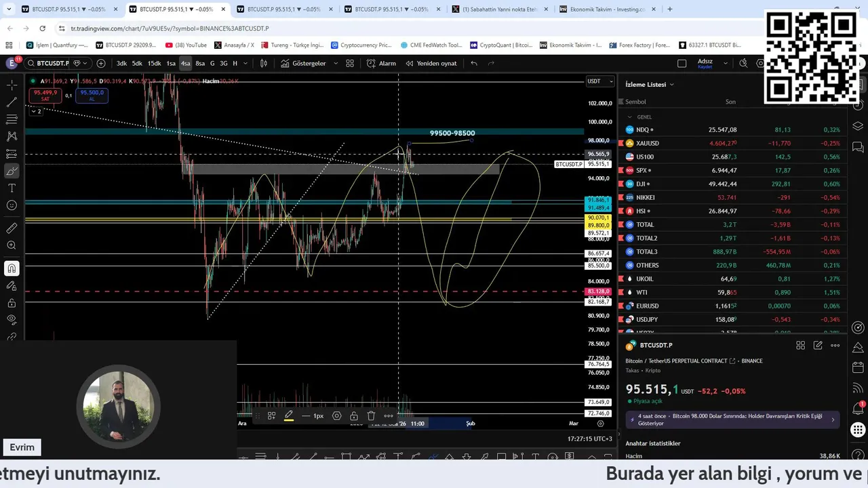Collapse the indicator legend arrow showing 2
868x488 pixels.
[x=36, y=111]
